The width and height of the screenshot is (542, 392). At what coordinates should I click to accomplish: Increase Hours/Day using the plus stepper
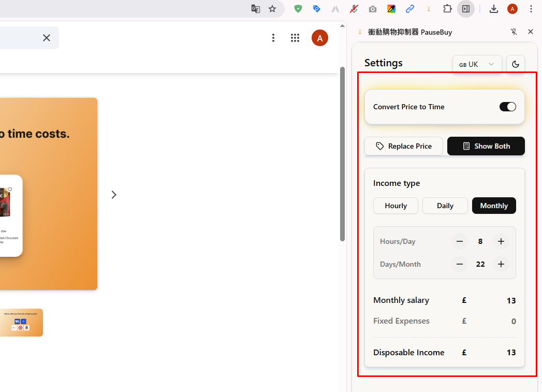tap(501, 241)
